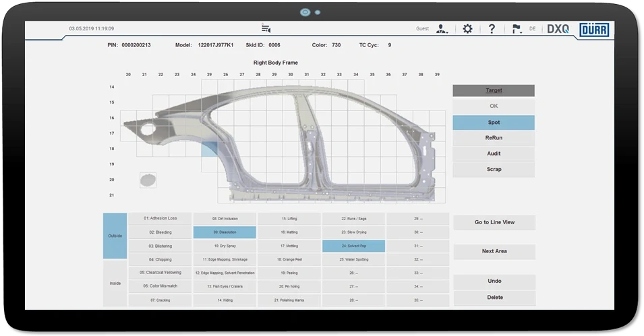
Task: Toggle defect 25: Water Spotting
Action: tap(353, 260)
